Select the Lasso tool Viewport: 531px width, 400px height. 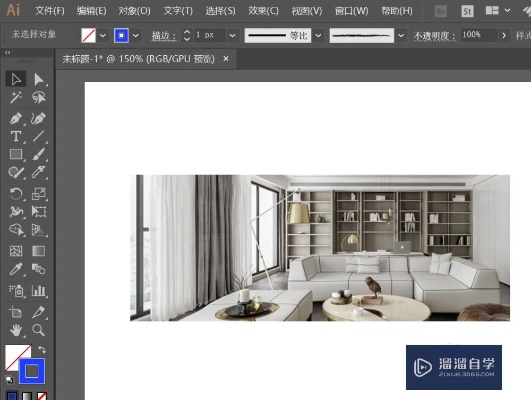(39, 98)
